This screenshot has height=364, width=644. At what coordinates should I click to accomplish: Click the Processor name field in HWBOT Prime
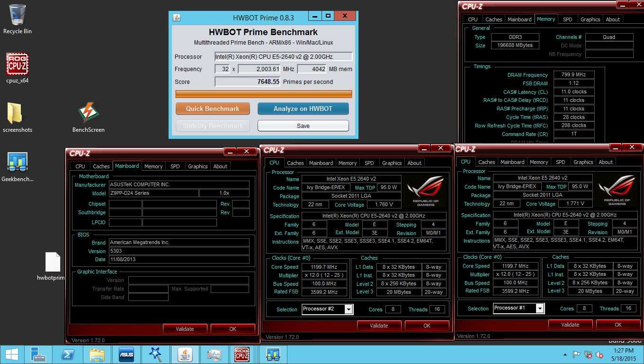coord(284,56)
